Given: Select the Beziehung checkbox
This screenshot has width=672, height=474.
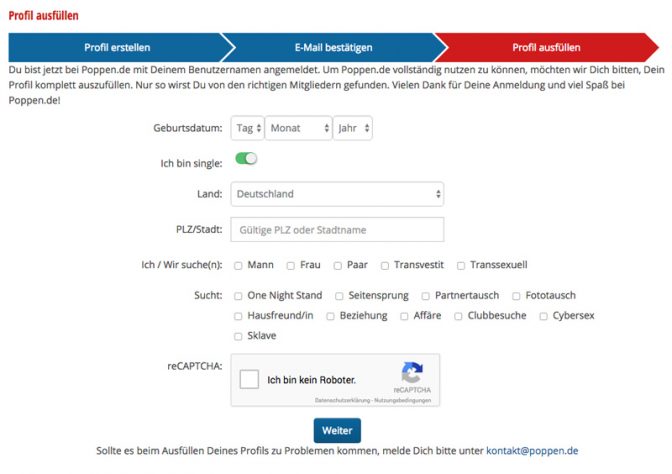Looking at the screenshot, I should 330,316.
